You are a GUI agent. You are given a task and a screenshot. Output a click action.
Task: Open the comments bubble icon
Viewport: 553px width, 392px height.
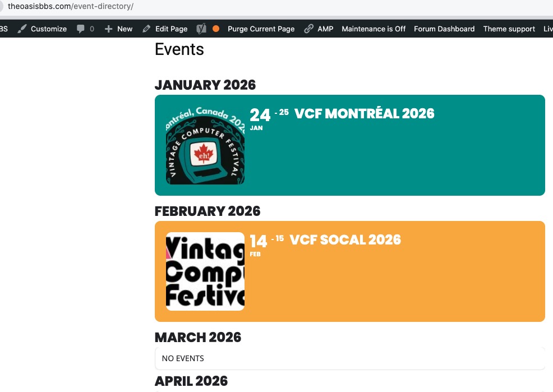point(81,29)
